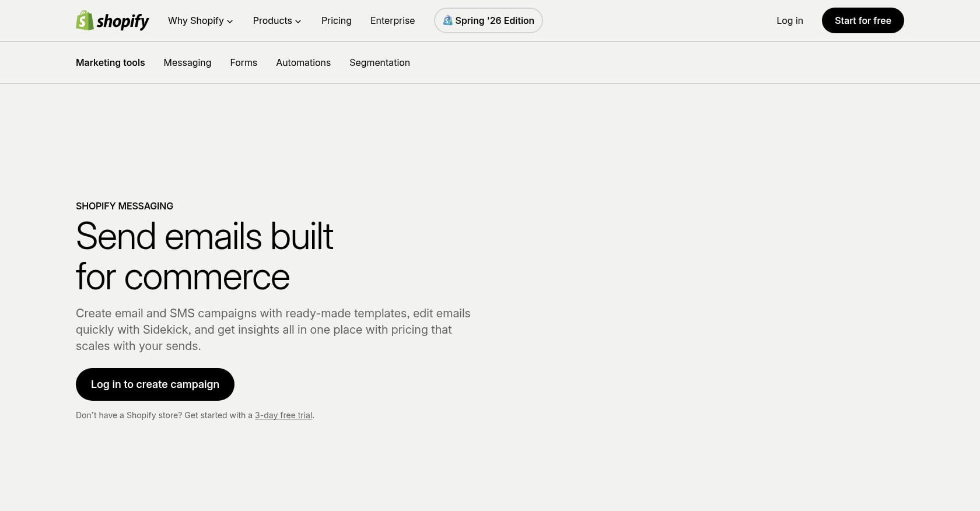980x511 pixels.
Task: Click the Shopify bag logo icon
Action: click(x=85, y=20)
